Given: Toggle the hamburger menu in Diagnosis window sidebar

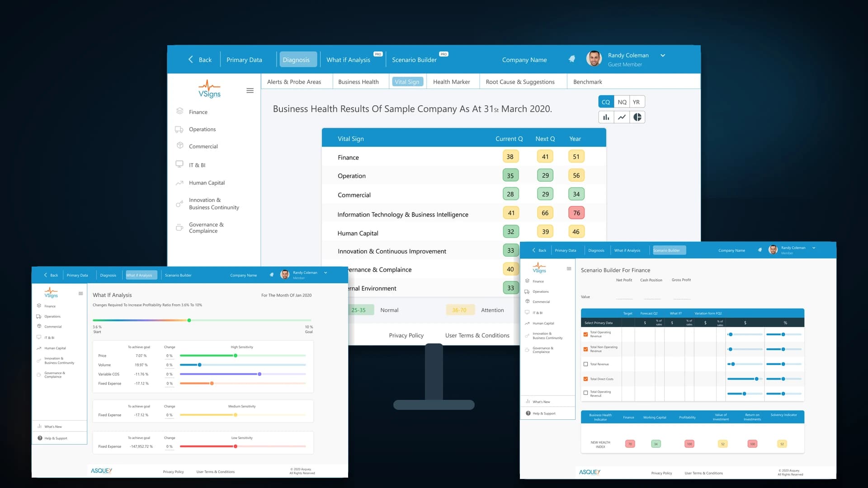Looking at the screenshot, I should 250,91.
